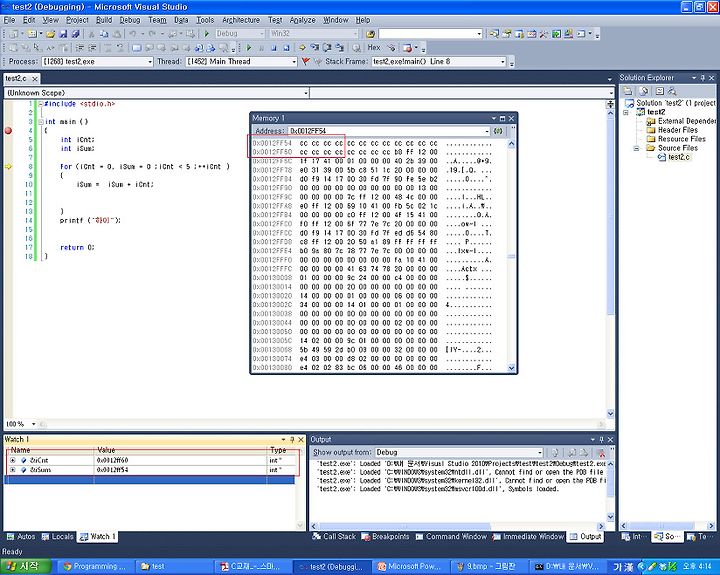The width and height of the screenshot is (720, 575).
Task: Copy selection using toolbar Copy icon
Action: tap(104, 34)
